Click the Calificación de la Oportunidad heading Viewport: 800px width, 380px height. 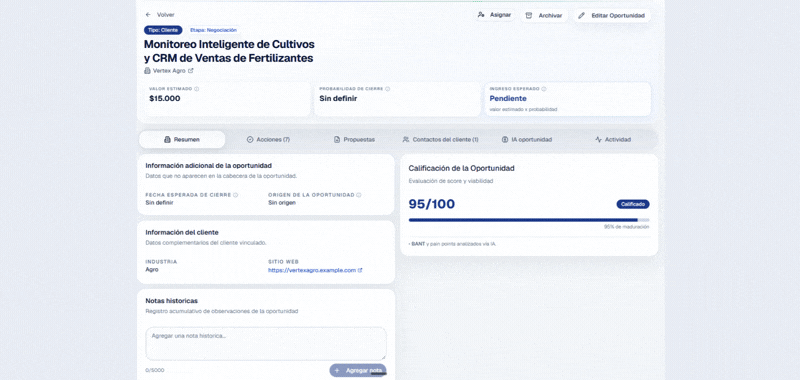pyautogui.click(x=461, y=168)
